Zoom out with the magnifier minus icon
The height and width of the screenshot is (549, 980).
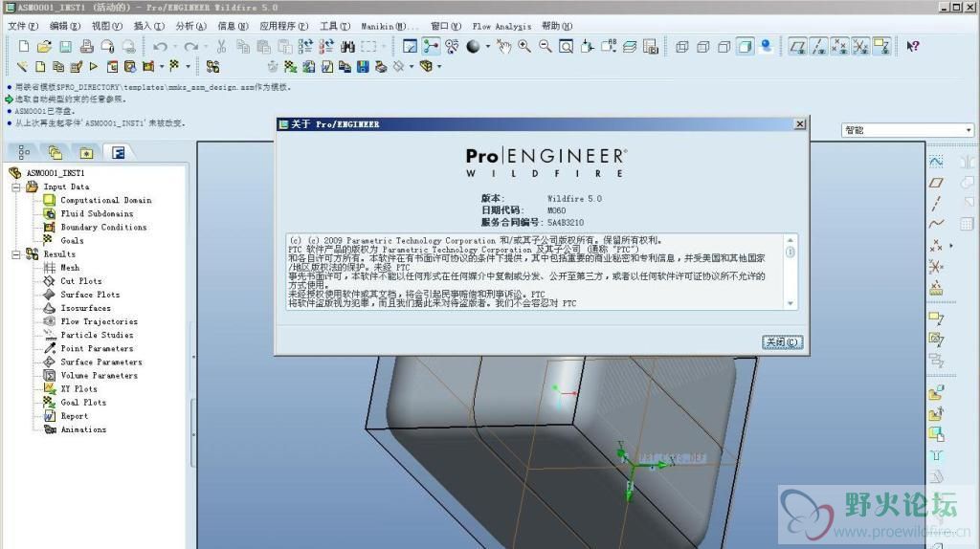545,46
